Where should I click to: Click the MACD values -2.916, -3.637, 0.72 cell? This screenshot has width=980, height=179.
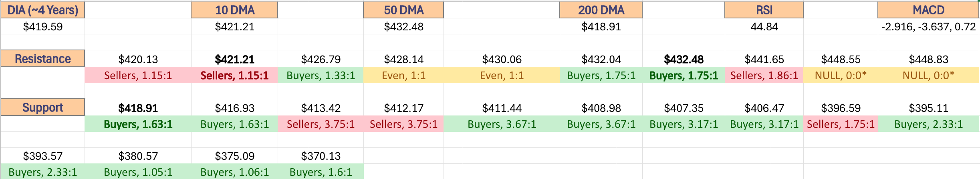pyautogui.click(x=928, y=27)
